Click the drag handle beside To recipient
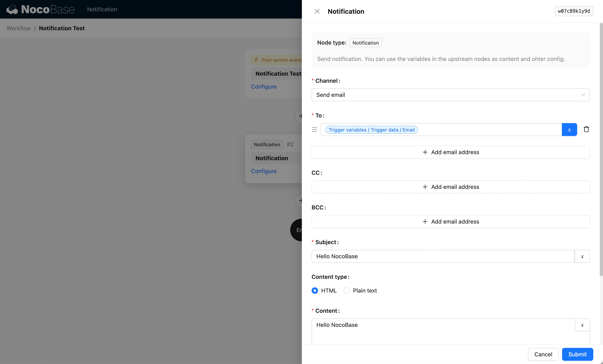Image resolution: width=603 pixels, height=364 pixels. [314, 130]
